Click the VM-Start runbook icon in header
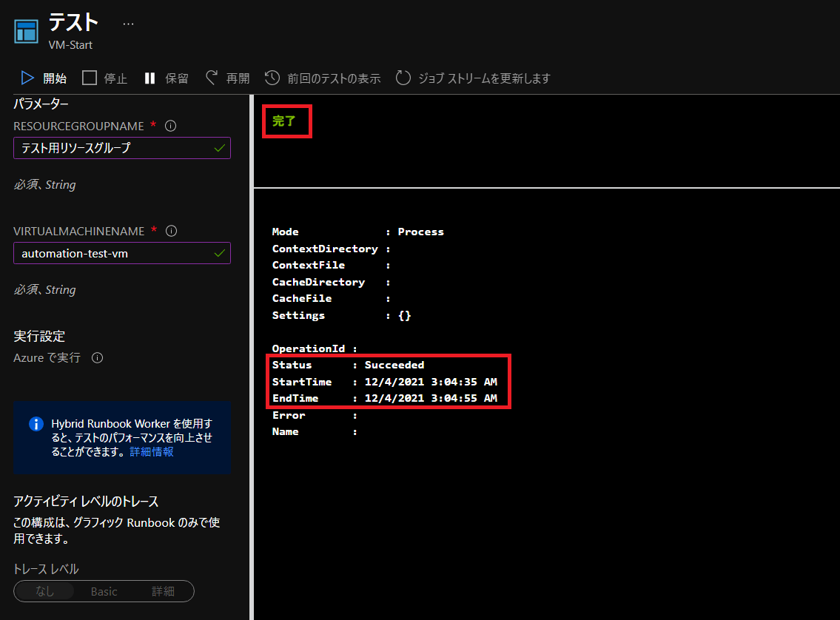Viewport: 840px width, 620px height. coord(27,32)
